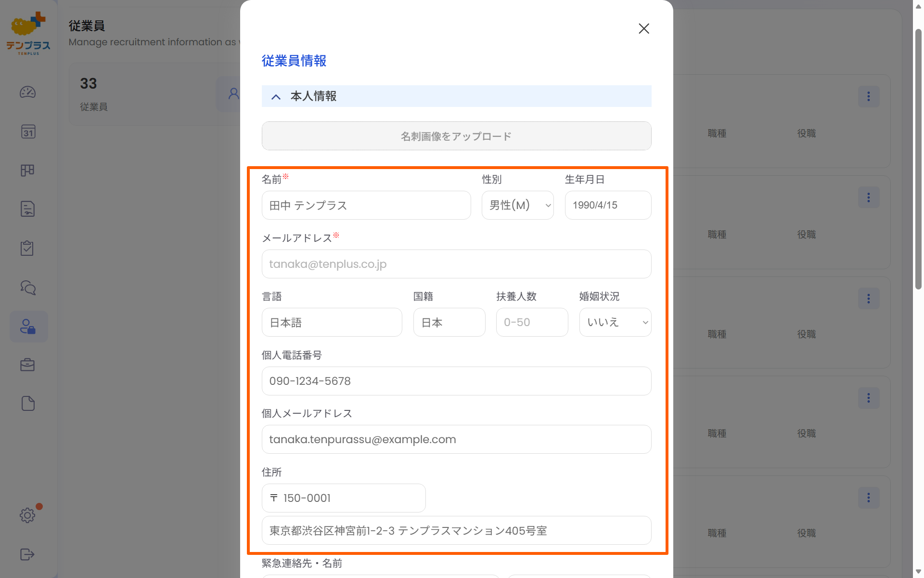Click the 緊急連絡先・名前 label
Image resolution: width=924 pixels, height=578 pixels.
302,563
